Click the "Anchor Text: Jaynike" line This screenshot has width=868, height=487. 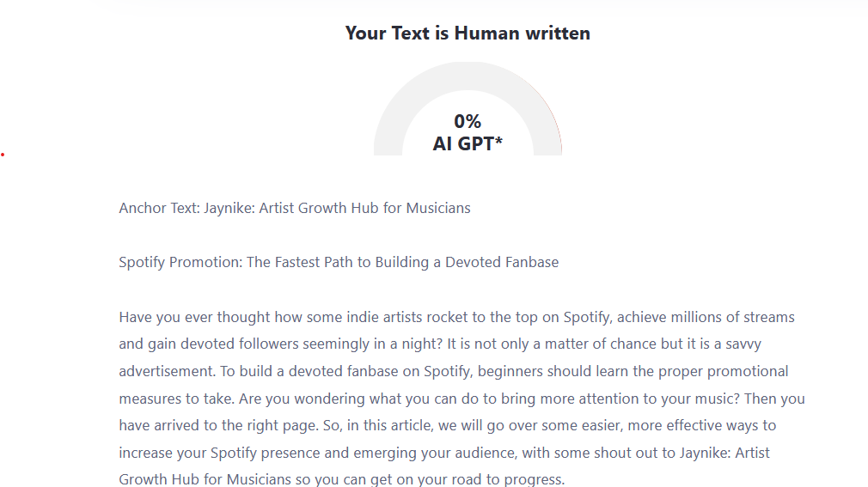[x=295, y=208]
